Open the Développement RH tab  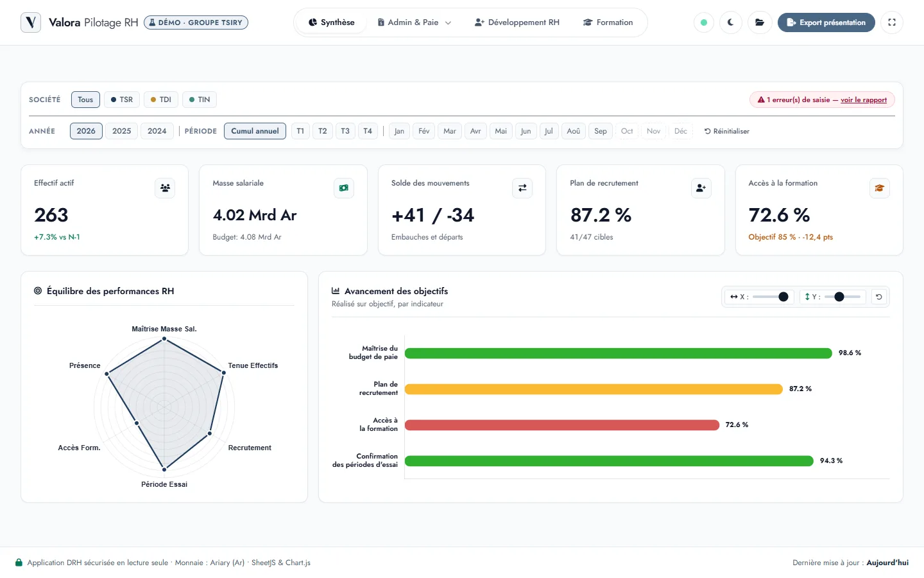coord(517,22)
